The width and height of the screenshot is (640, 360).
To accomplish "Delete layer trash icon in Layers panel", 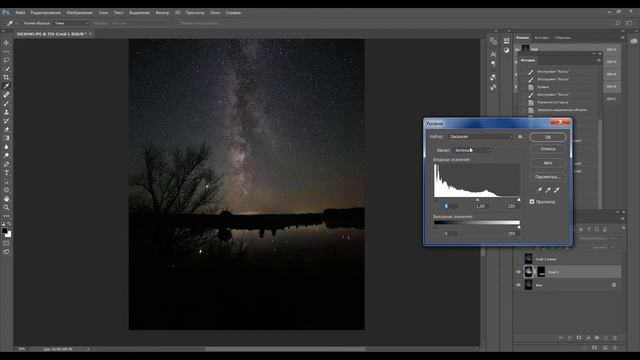I will [615, 338].
